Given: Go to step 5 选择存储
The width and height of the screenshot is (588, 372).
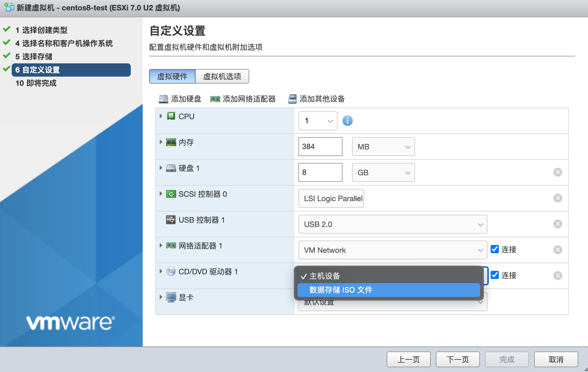Looking at the screenshot, I should pos(34,56).
